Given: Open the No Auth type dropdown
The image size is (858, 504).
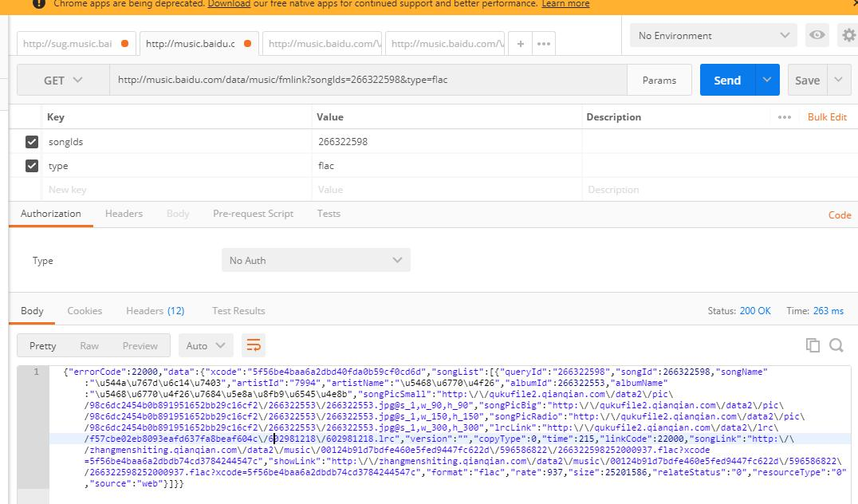Looking at the screenshot, I should (316, 261).
